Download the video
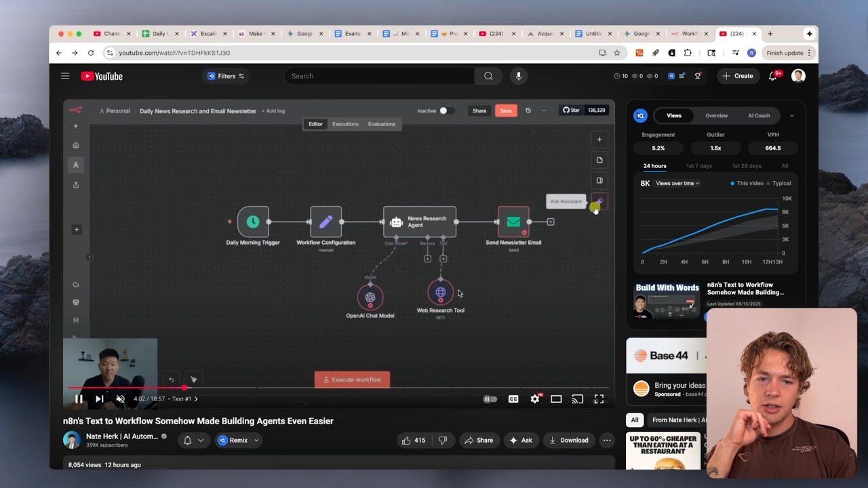This screenshot has width=868, height=488. 568,441
